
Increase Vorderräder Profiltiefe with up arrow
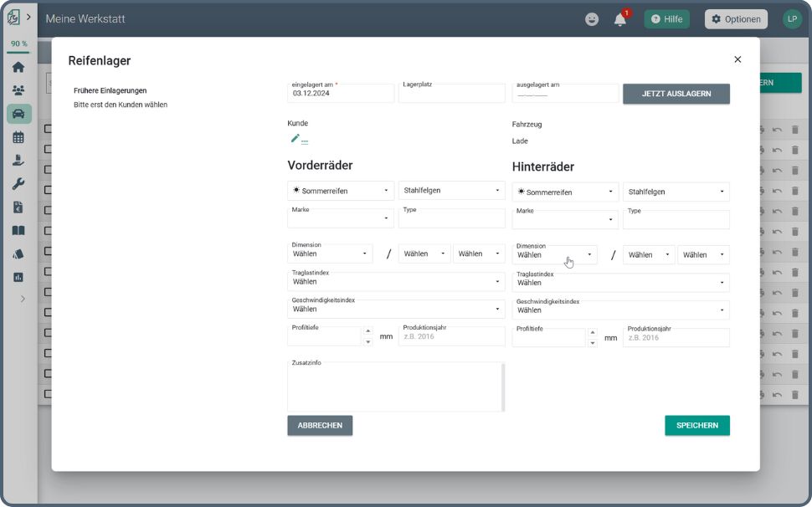pyautogui.click(x=367, y=331)
